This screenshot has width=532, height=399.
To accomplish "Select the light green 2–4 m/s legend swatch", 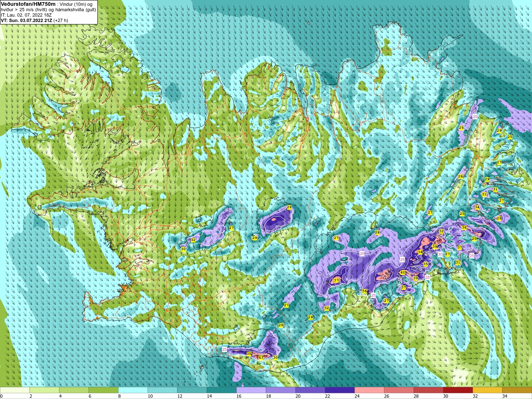I will coord(44,390).
